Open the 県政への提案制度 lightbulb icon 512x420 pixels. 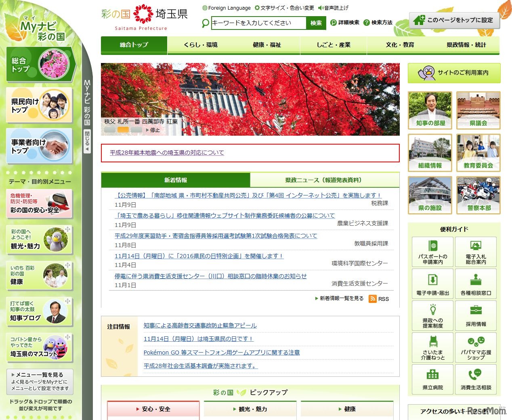pos(433,316)
